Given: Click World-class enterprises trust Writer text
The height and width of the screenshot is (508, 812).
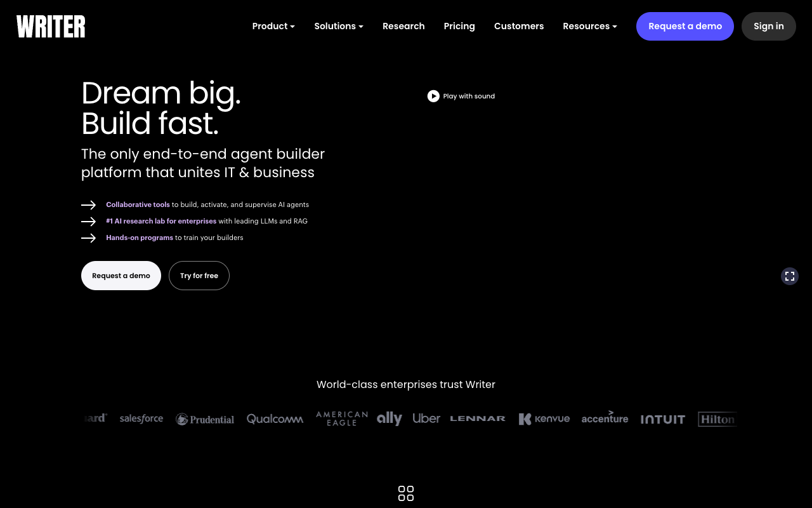Looking at the screenshot, I should coord(406,384).
